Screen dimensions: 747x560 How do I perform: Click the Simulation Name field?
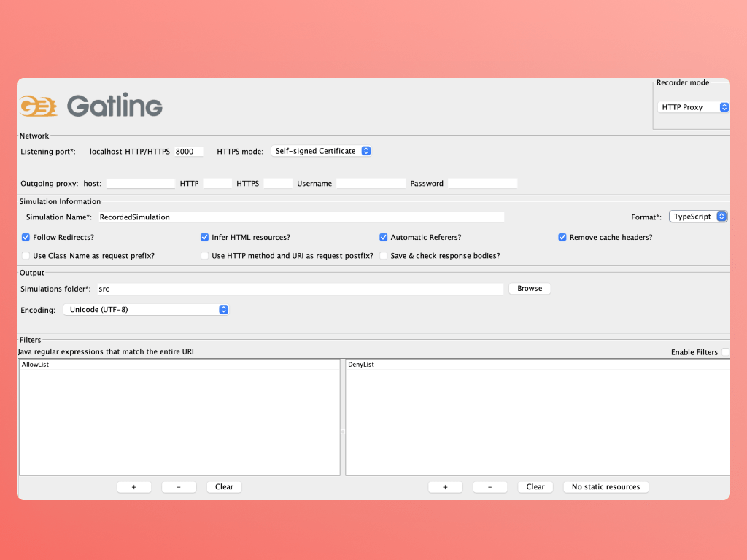[x=301, y=217]
